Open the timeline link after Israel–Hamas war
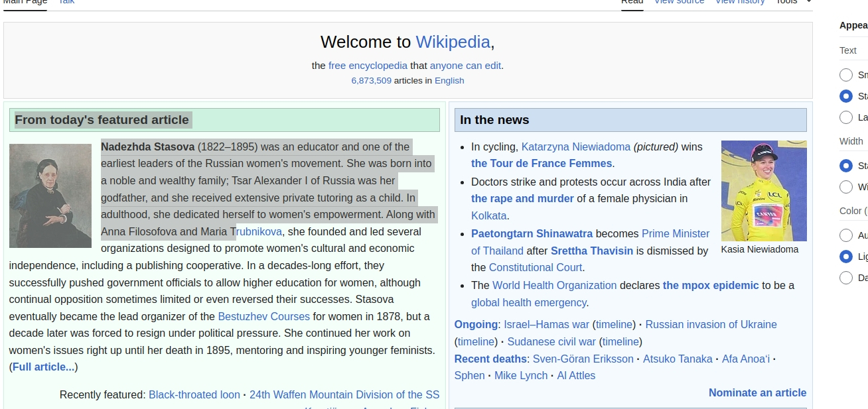Image resolution: width=868 pixels, height=409 pixels. click(614, 325)
